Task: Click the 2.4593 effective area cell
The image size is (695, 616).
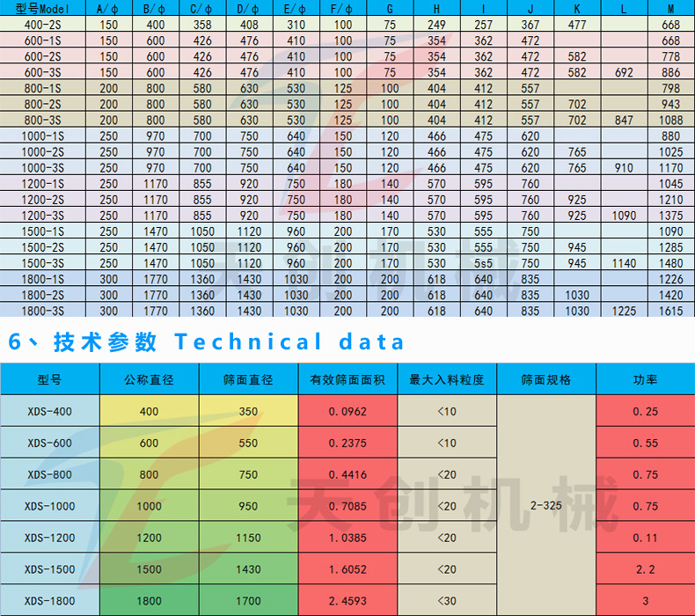Action: (x=347, y=601)
